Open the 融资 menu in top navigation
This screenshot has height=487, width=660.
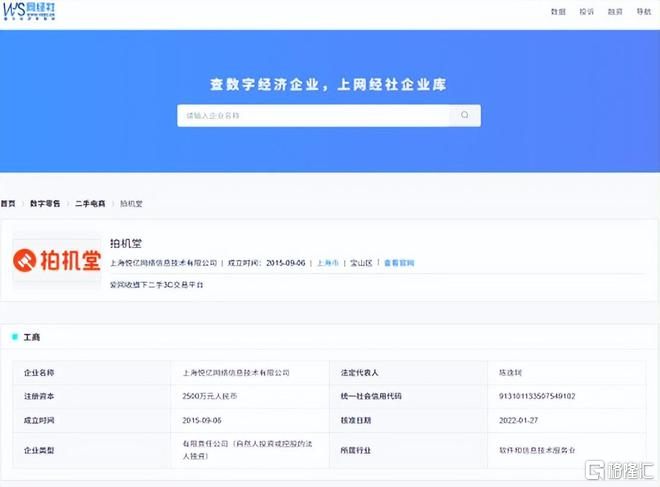click(615, 12)
